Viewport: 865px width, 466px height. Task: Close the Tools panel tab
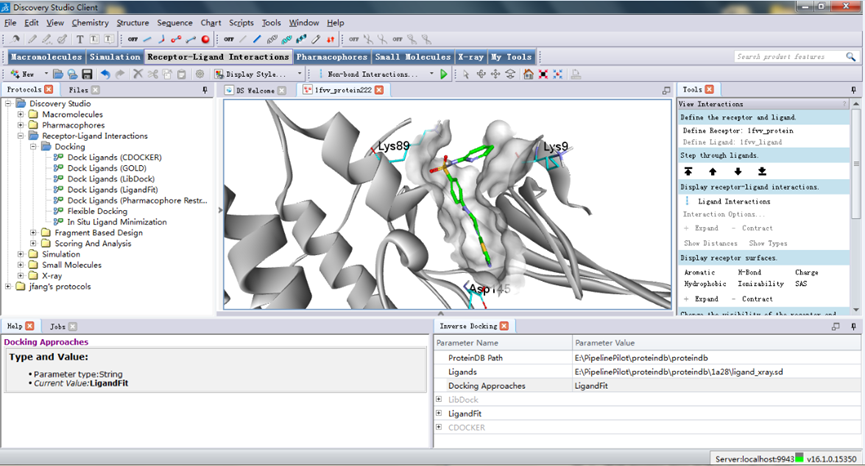point(709,89)
